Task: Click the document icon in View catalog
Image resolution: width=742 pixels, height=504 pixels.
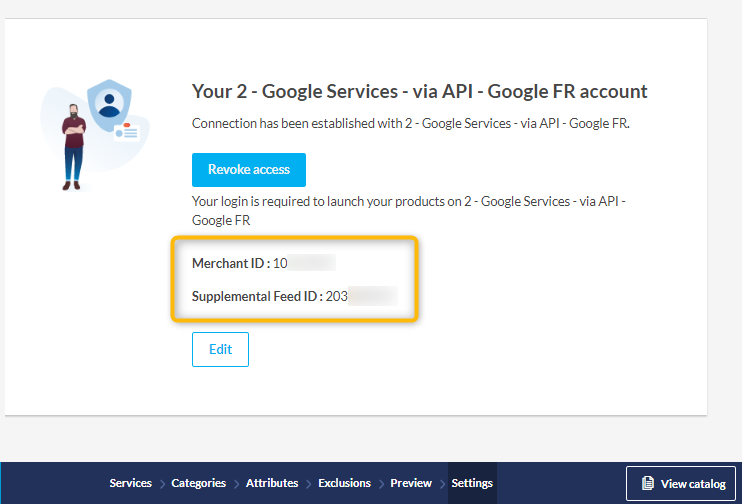Action: [648, 484]
